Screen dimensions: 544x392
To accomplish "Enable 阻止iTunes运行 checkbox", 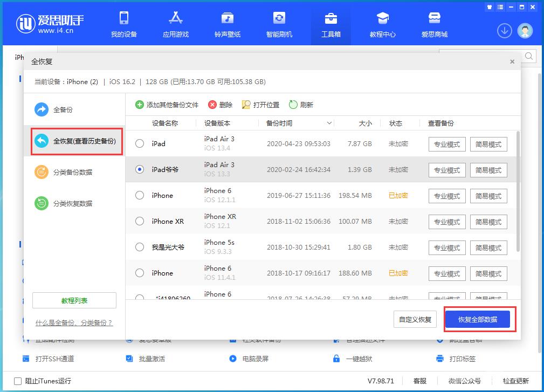I will point(19,381).
